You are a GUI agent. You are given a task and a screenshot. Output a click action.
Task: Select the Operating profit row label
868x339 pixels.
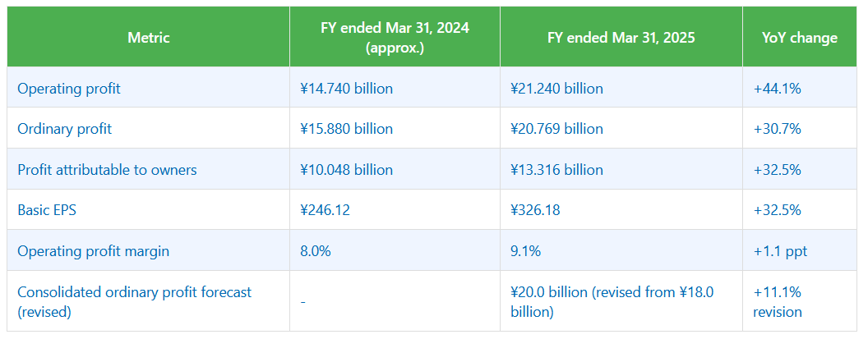69,89
